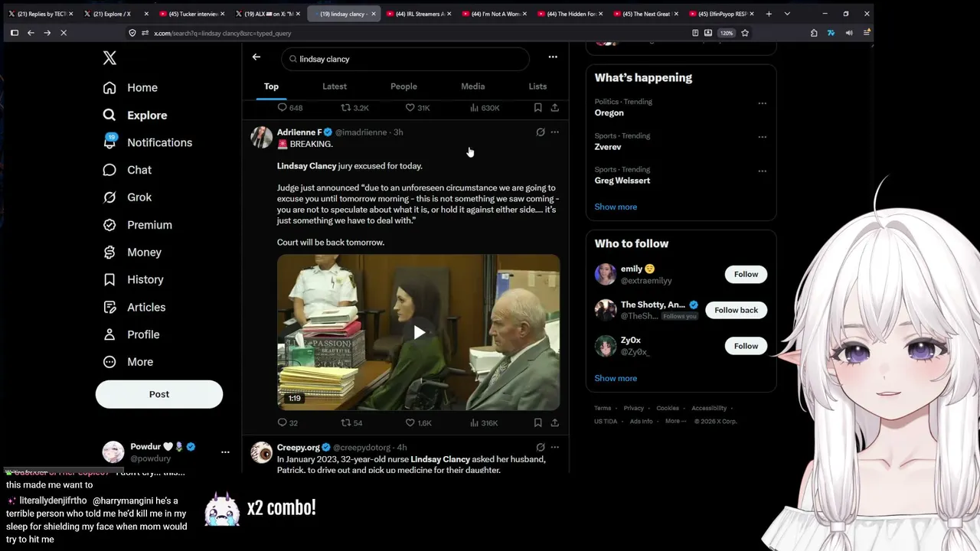
Task: Open more options on Adrienne F's post
Action: [x=554, y=132]
